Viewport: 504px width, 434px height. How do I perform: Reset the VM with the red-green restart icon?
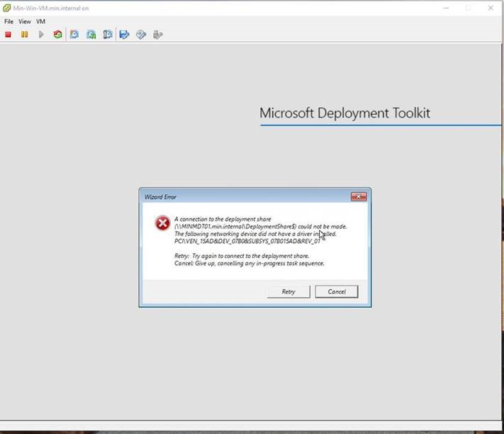(x=58, y=35)
